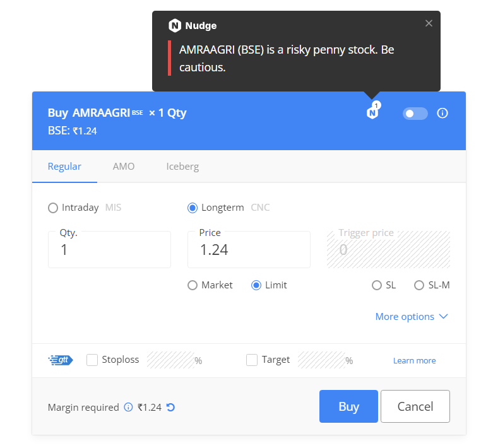Choose SL order type
Screen dimensions: 481x448
coord(383,285)
